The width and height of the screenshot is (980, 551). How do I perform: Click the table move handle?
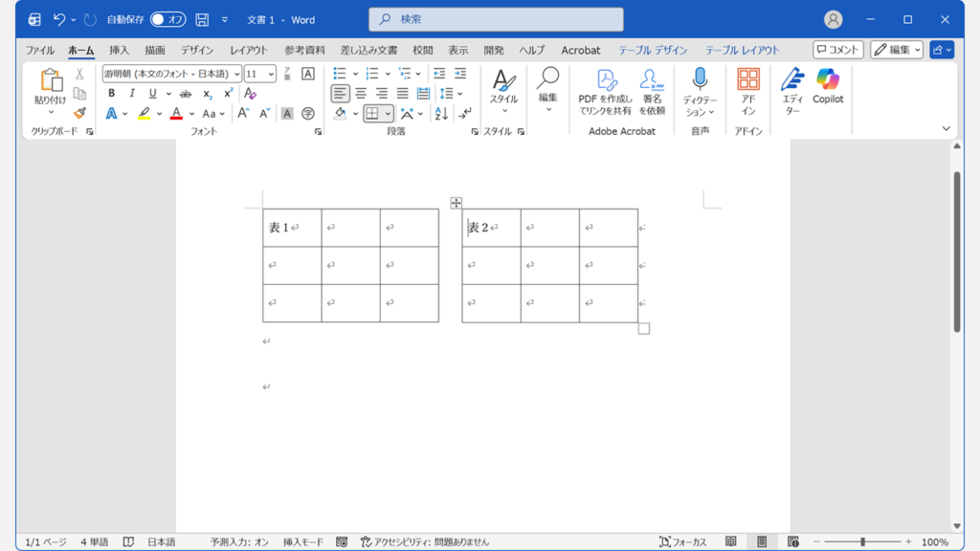[457, 203]
